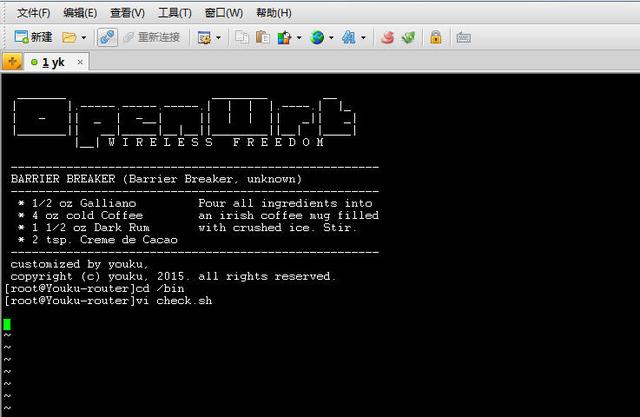Click the 'vi check.sh' command text
Viewport: 640px width, 417px height.
coord(174,301)
